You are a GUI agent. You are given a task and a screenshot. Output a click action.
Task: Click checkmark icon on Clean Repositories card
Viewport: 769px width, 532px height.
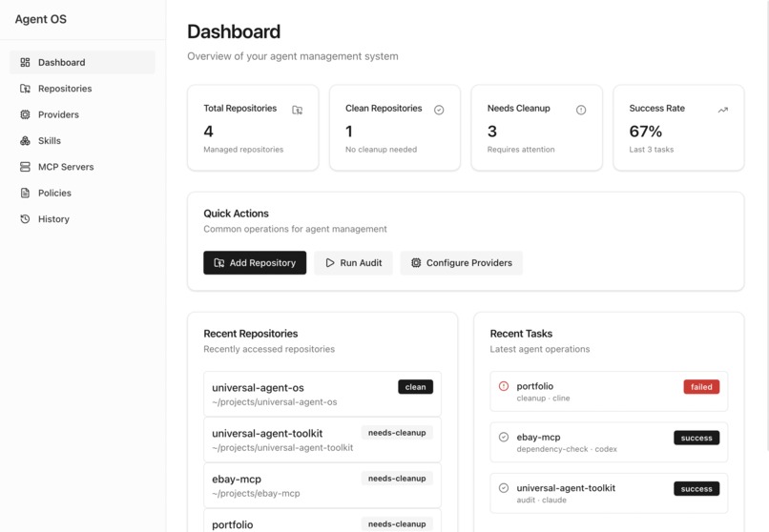439,110
